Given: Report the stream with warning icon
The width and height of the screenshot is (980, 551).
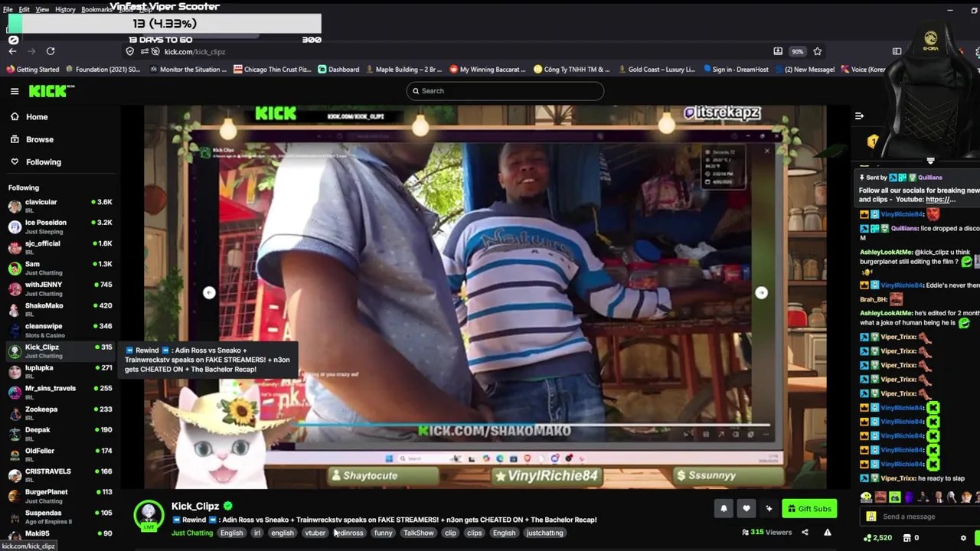Looking at the screenshot, I should point(828,533).
